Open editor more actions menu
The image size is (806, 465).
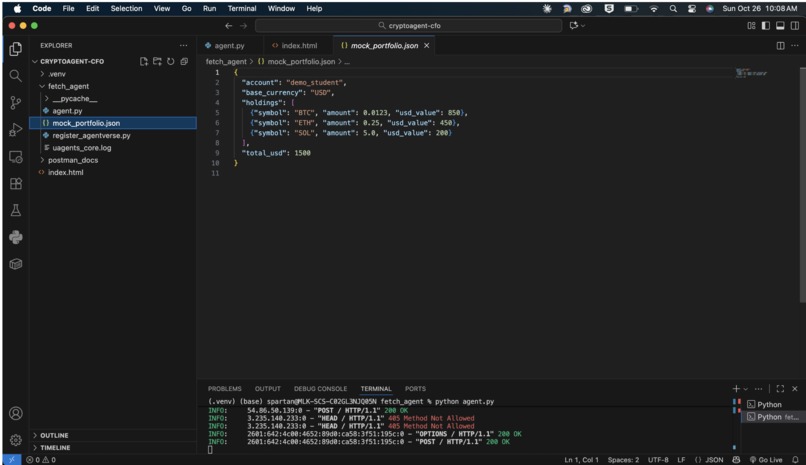[x=795, y=46]
